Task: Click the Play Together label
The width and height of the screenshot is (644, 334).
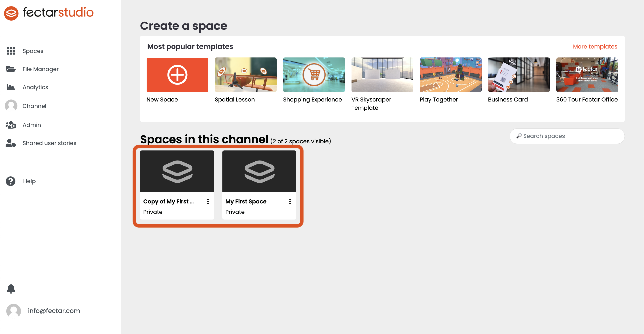Action: pyautogui.click(x=439, y=99)
